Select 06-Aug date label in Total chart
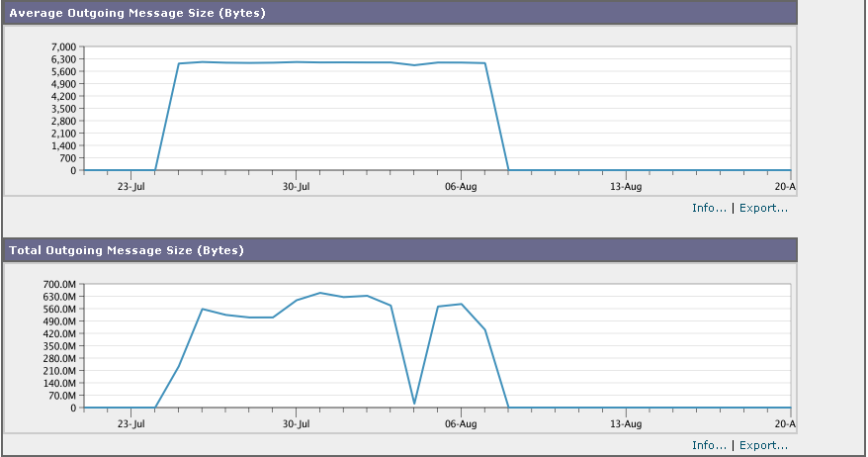868x457 pixels. [x=461, y=423]
